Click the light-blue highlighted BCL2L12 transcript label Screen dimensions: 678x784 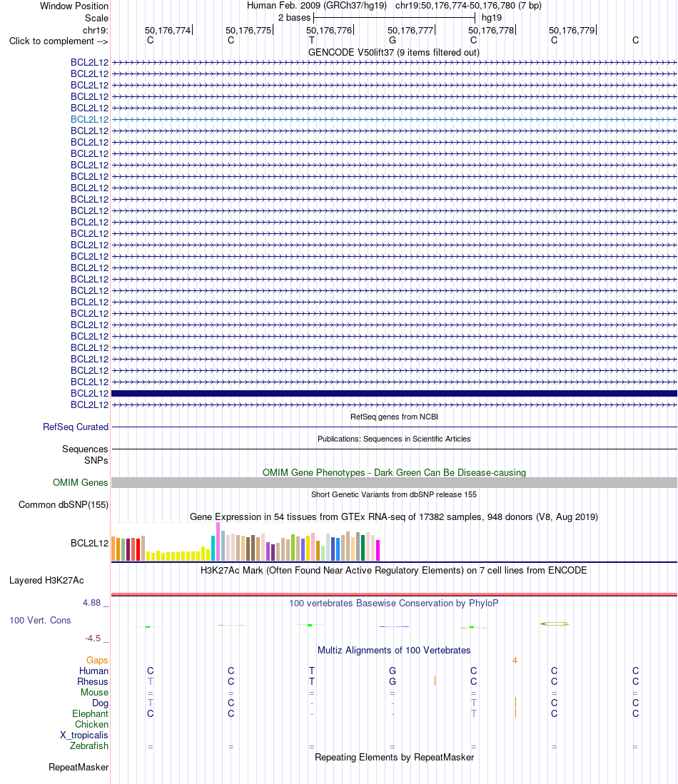89,120
